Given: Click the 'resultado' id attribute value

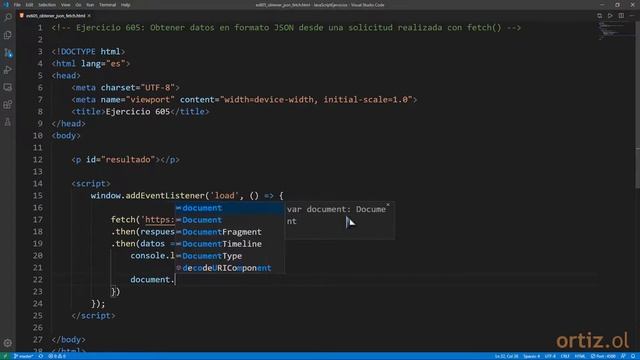Looking at the screenshot, I should (128, 160).
